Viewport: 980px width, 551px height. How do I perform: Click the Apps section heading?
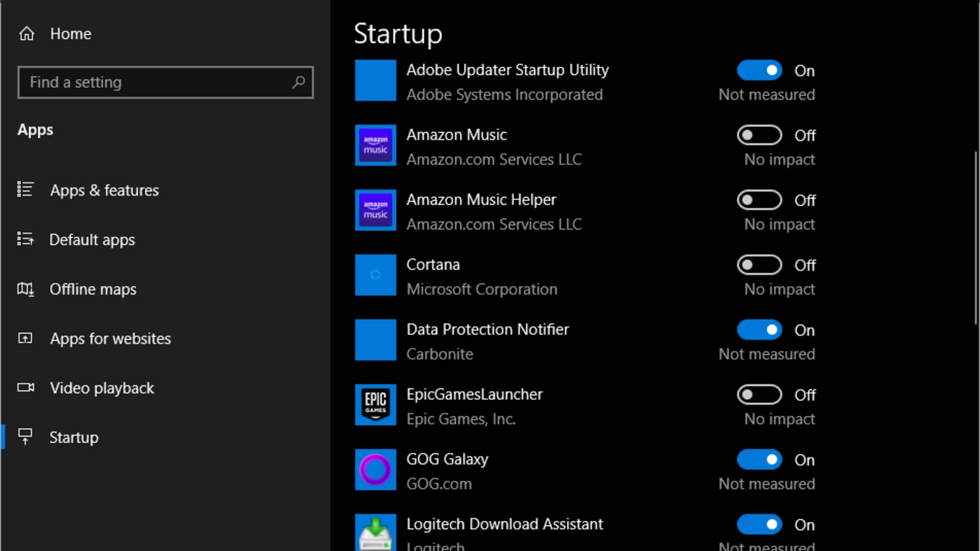[x=35, y=130]
